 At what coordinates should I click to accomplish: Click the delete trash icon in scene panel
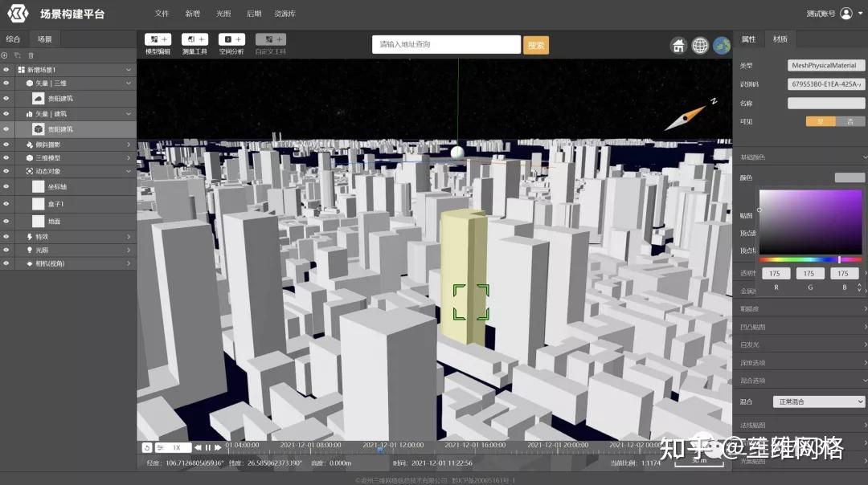(x=31, y=55)
